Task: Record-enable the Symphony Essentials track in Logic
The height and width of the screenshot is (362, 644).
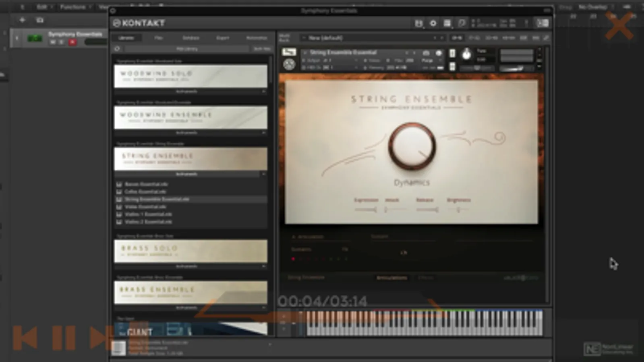Action: [72, 42]
